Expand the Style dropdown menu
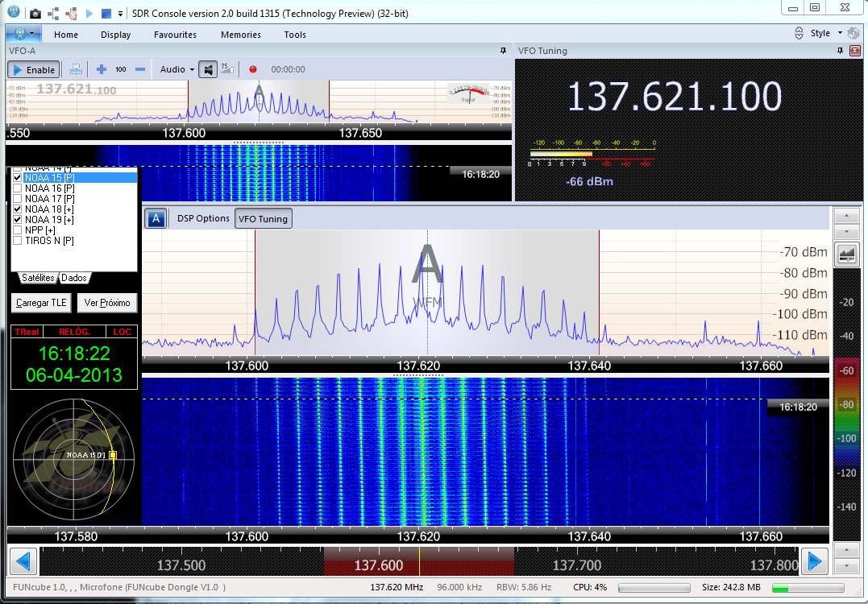 (x=826, y=34)
